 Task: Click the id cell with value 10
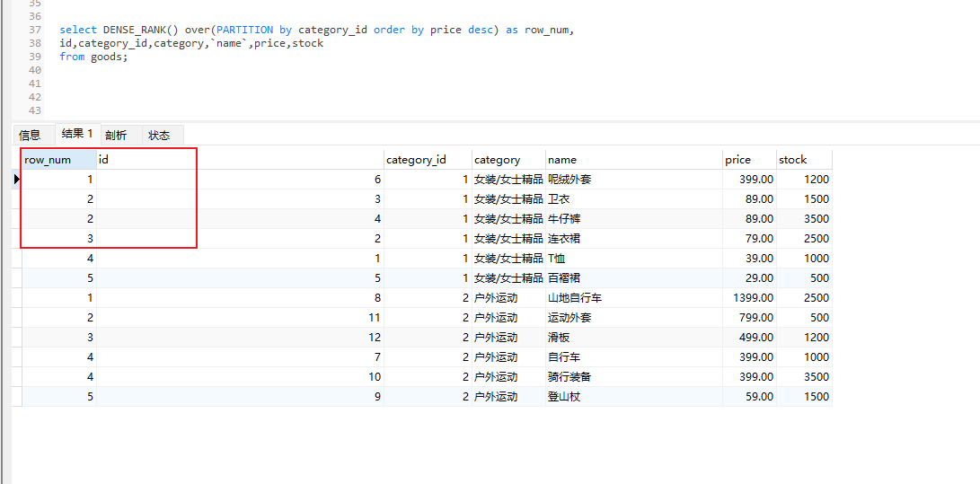pyautogui.click(x=240, y=376)
